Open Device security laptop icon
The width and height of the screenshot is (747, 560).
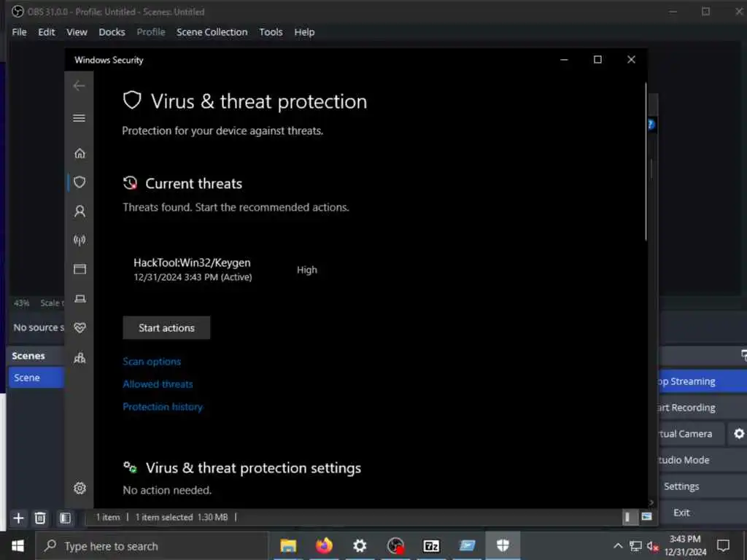pos(80,298)
